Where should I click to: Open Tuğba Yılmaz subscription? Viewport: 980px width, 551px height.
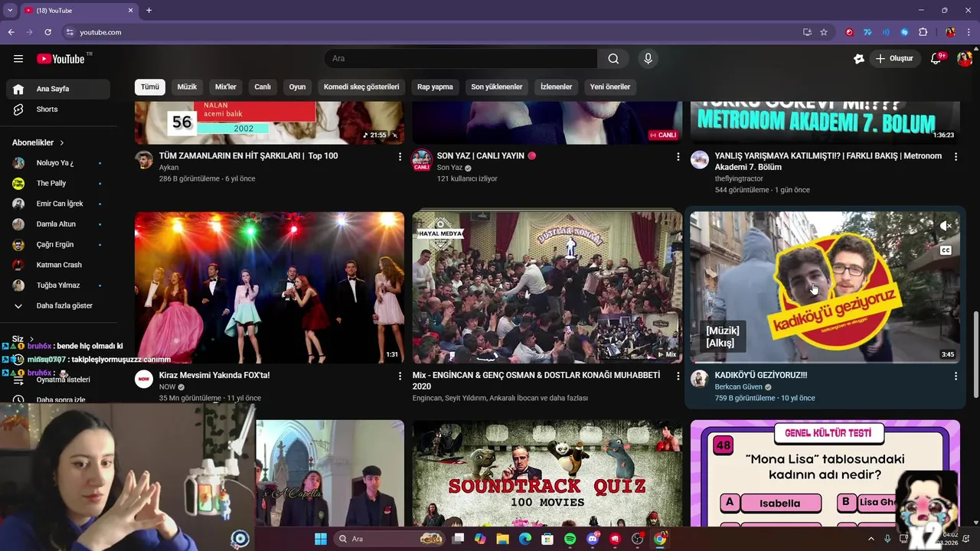coord(58,285)
